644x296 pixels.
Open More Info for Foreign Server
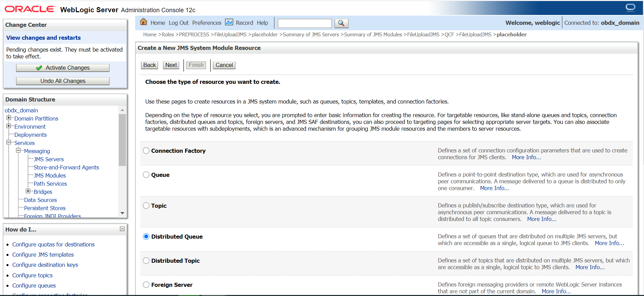click(556, 291)
